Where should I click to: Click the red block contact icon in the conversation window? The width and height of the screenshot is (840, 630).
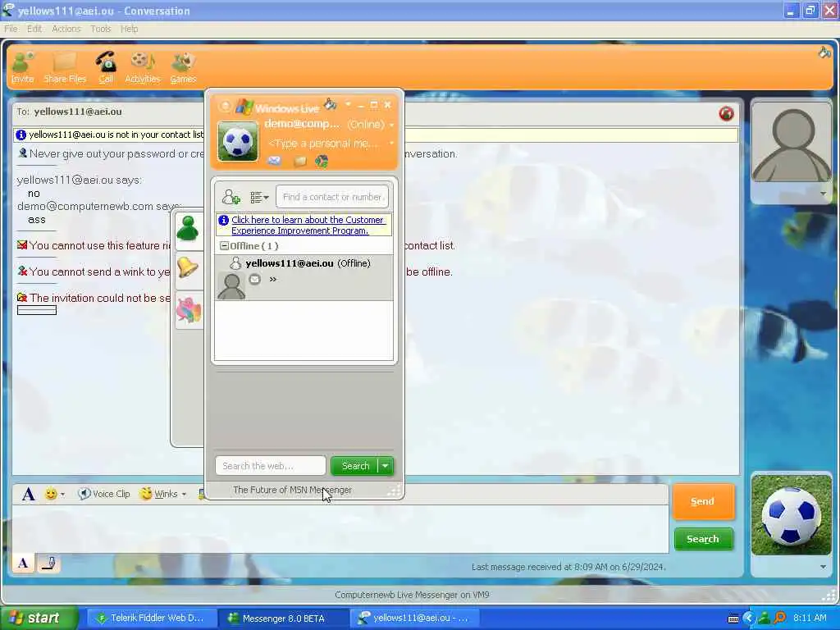(x=726, y=113)
